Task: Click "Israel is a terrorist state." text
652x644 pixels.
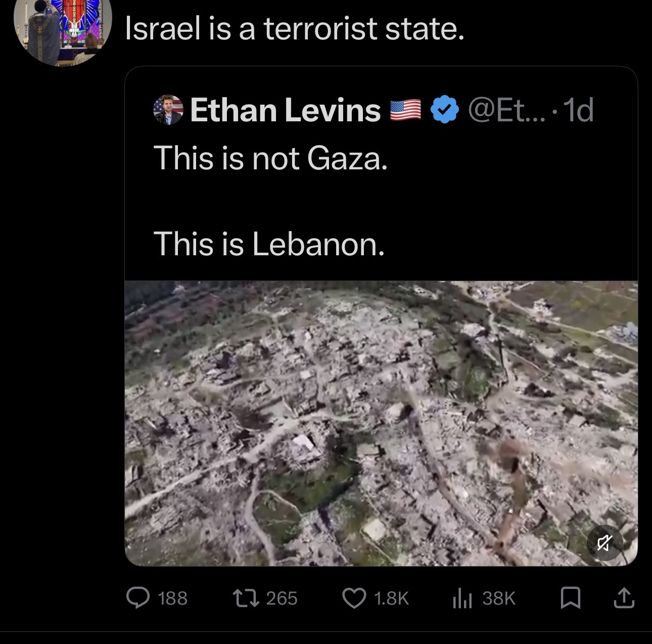Action: (x=294, y=28)
